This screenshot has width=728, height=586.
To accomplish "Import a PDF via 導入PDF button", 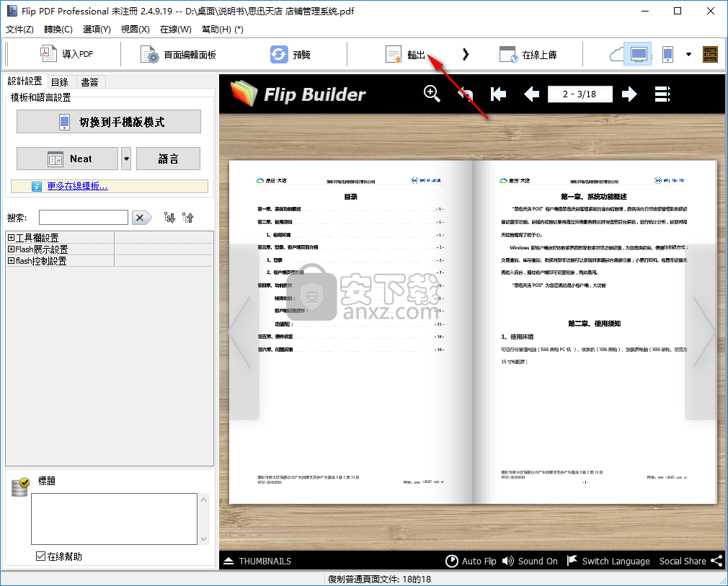I will pos(67,54).
